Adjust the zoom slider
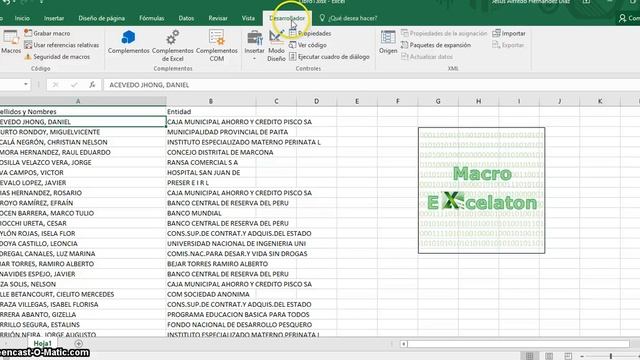This screenshot has height=360, width=640. tap(611, 356)
